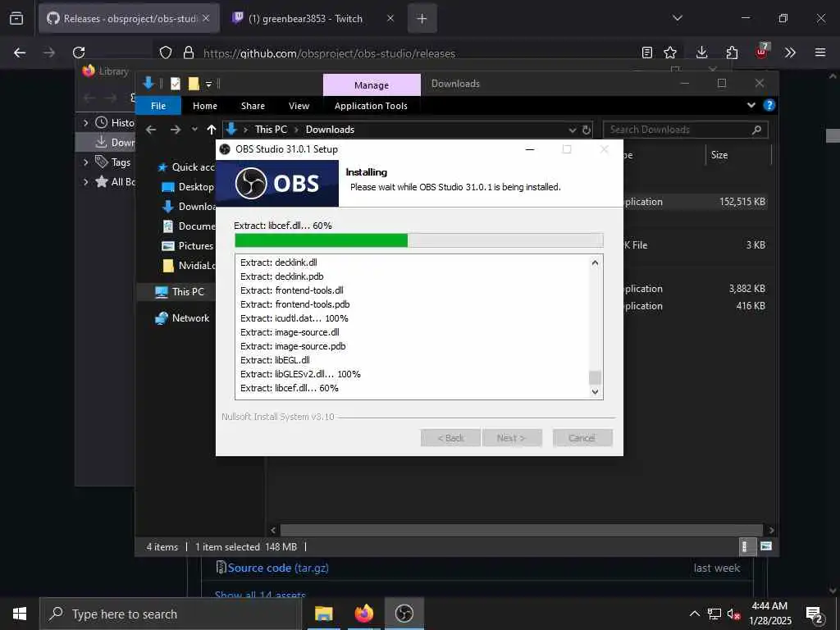Open File Explorer from taskbar
The height and width of the screenshot is (630, 840).
323,614
